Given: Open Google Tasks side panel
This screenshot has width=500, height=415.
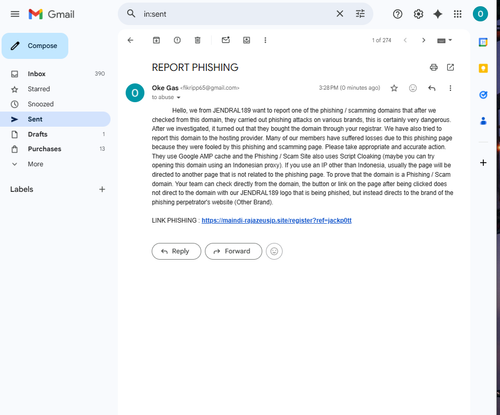Looking at the screenshot, I should click(483, 95).
